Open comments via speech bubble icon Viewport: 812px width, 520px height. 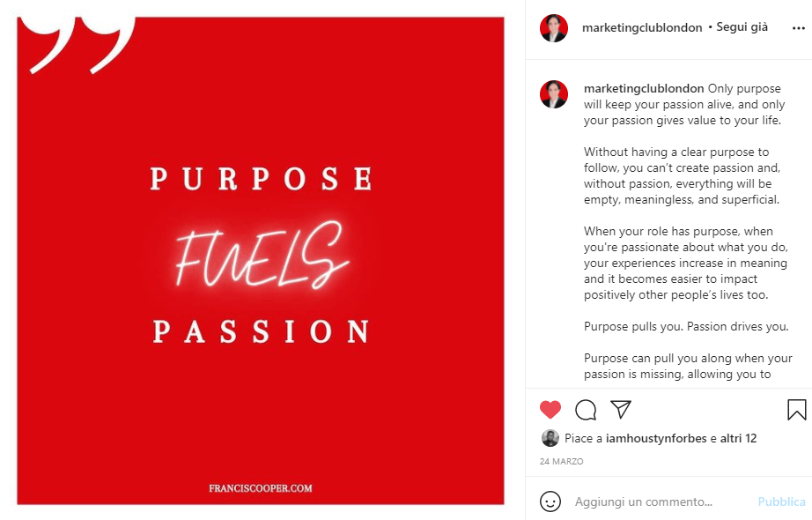(586, 410)
